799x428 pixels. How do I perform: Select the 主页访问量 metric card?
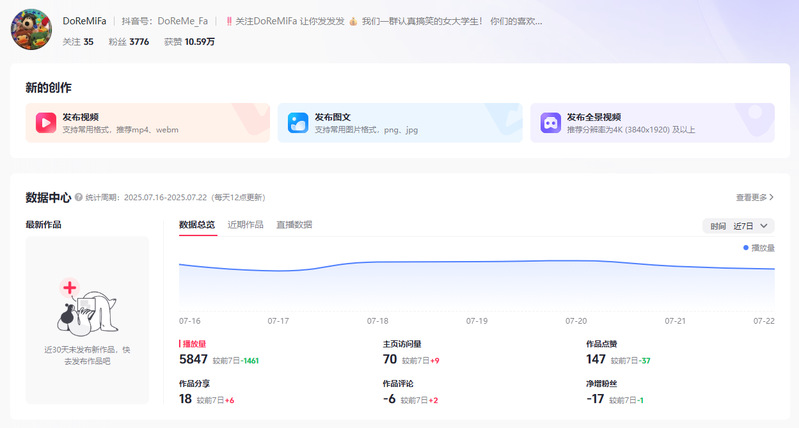point(420,353)
